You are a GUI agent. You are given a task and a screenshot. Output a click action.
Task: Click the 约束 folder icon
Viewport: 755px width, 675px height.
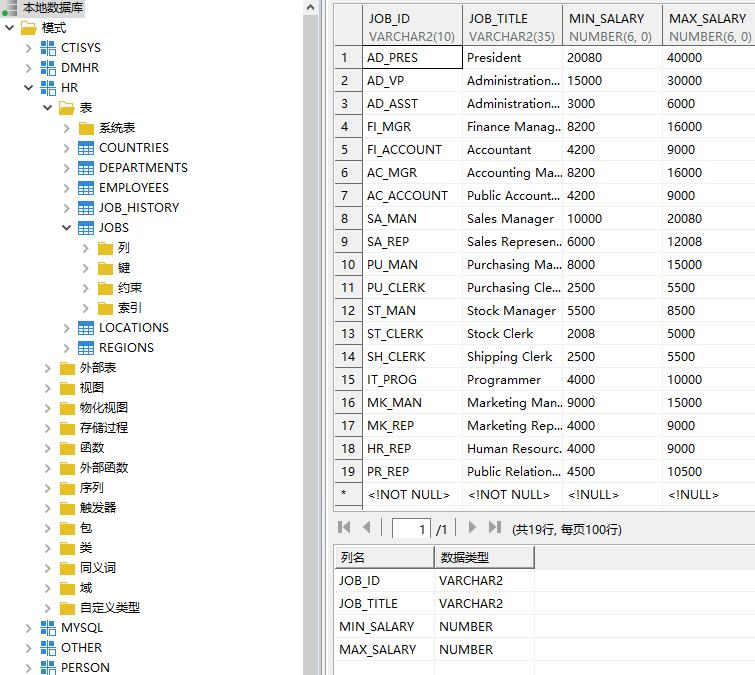click(x=105, y=288)
